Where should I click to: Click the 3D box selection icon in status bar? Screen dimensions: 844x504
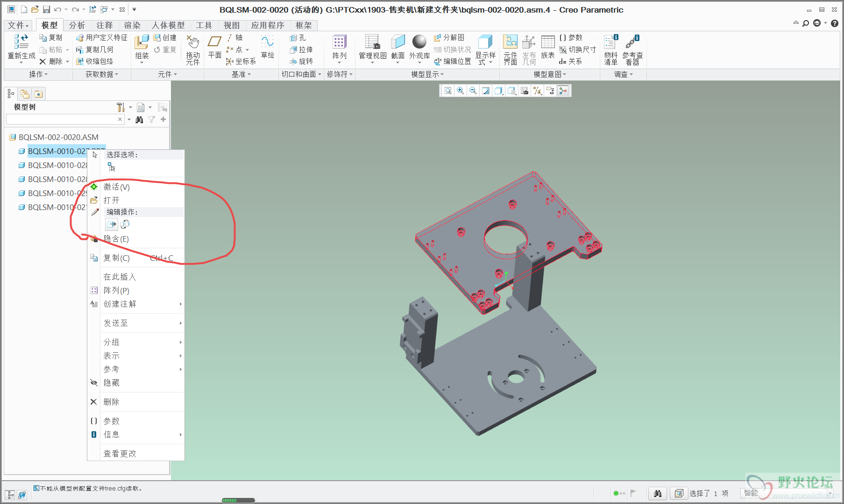[679, 493]
